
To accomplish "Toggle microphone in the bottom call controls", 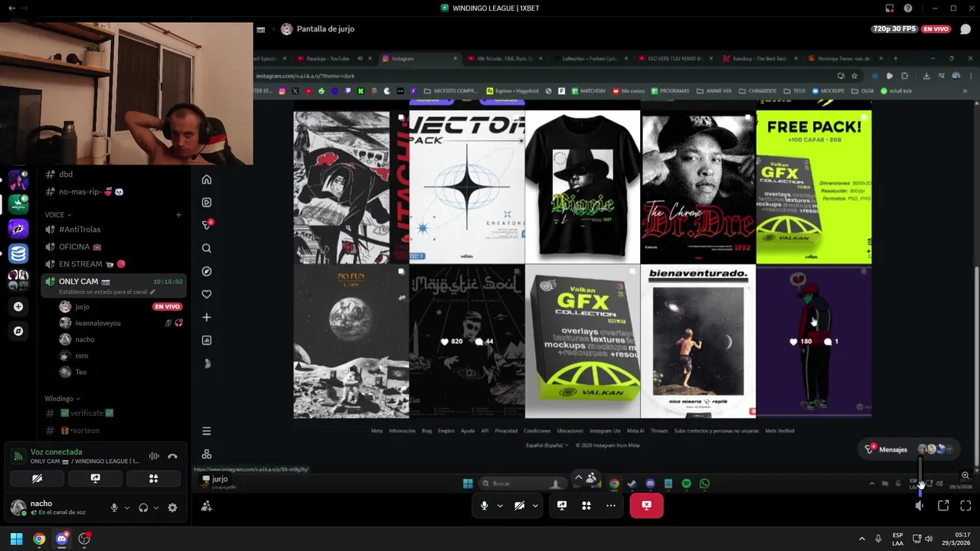I will 484,506.
